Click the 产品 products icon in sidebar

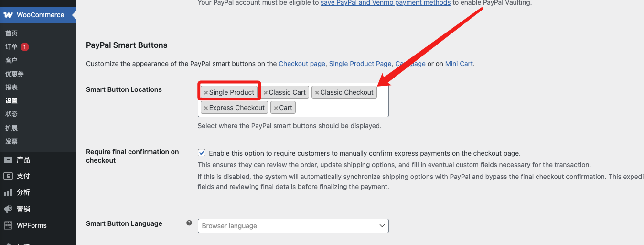pos(8,160)
